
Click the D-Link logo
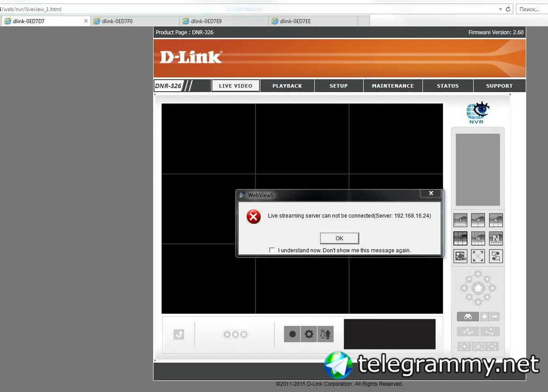click(191, 57)
